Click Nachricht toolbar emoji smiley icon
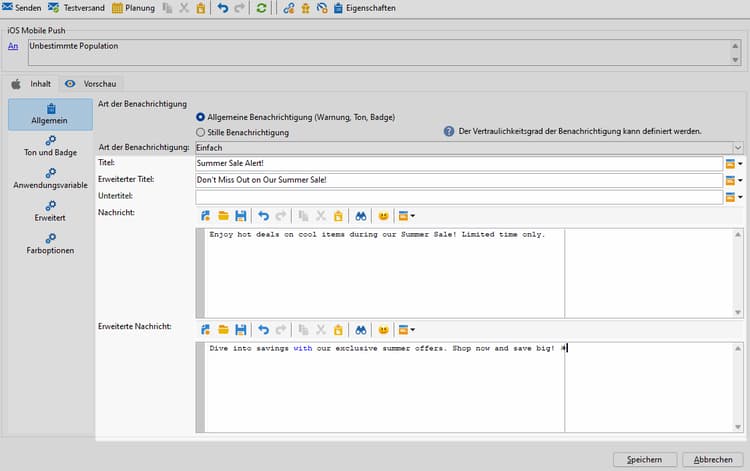 click(383, 216)
